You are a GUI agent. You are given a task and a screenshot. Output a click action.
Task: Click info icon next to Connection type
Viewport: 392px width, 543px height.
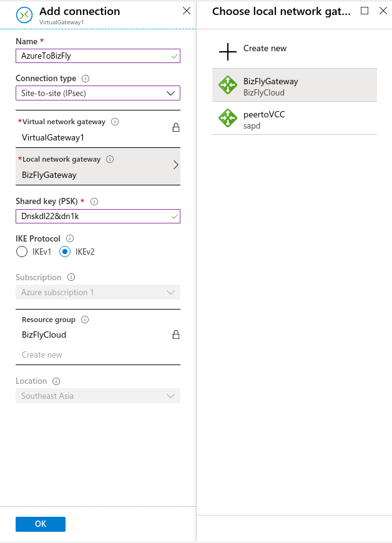point(86,79)
